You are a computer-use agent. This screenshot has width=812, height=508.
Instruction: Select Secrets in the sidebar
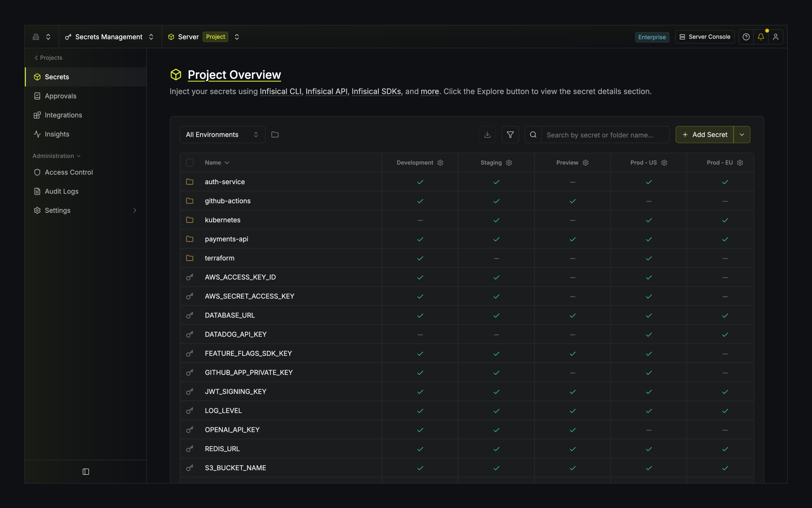86,77
